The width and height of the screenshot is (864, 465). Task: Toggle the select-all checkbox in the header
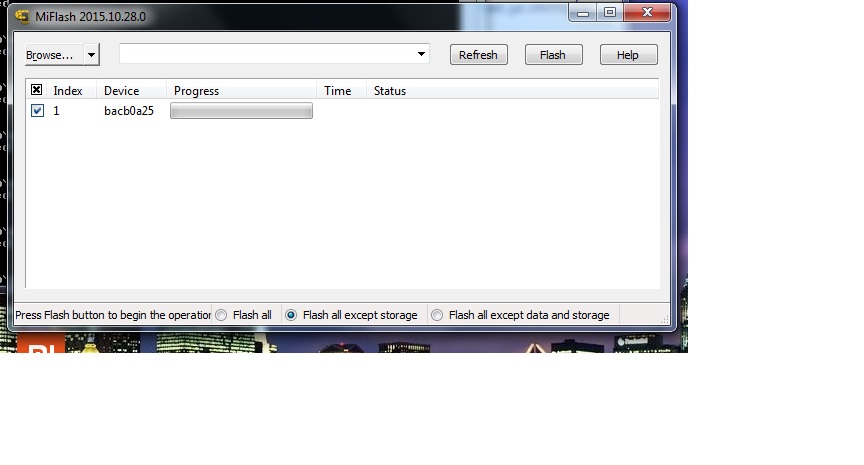tap(36, 90)
